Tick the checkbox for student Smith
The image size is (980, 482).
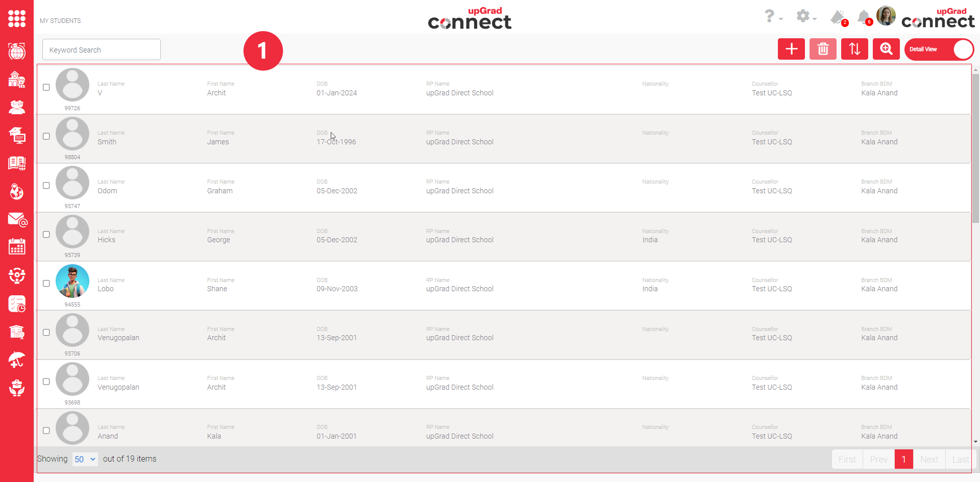46,136
